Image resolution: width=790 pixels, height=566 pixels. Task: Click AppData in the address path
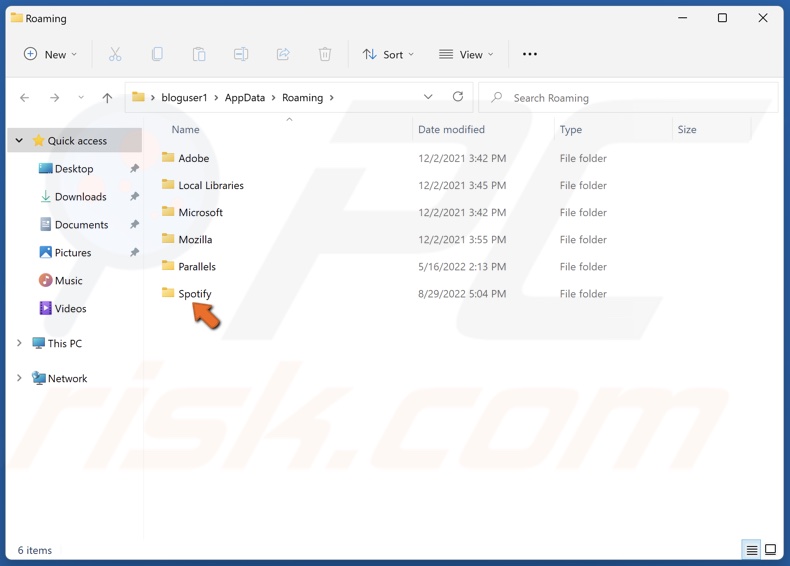pyautogui.click(x=245, y=98)
